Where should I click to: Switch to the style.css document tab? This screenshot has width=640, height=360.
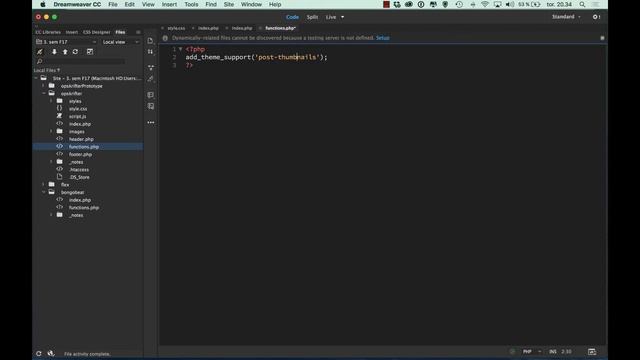[x=176, y=28]
